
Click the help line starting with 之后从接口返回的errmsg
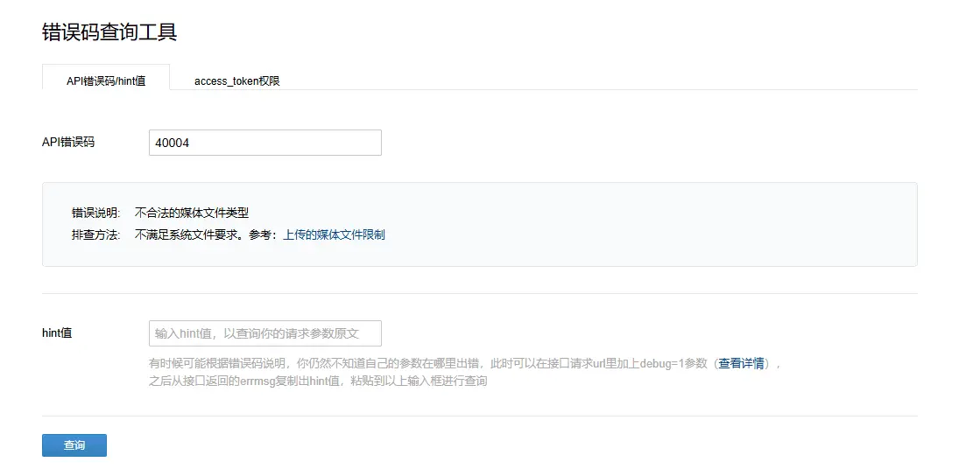[x=318, y=381]
